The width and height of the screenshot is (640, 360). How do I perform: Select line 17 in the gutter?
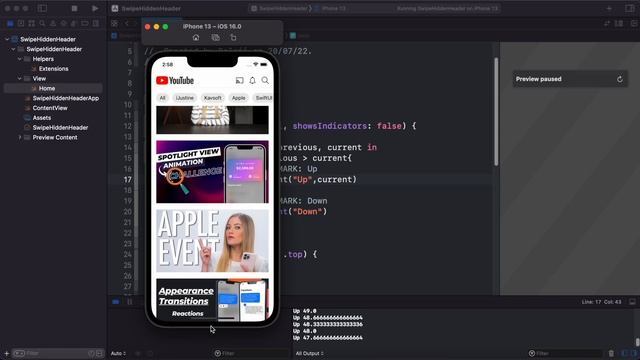pos(128,180)
